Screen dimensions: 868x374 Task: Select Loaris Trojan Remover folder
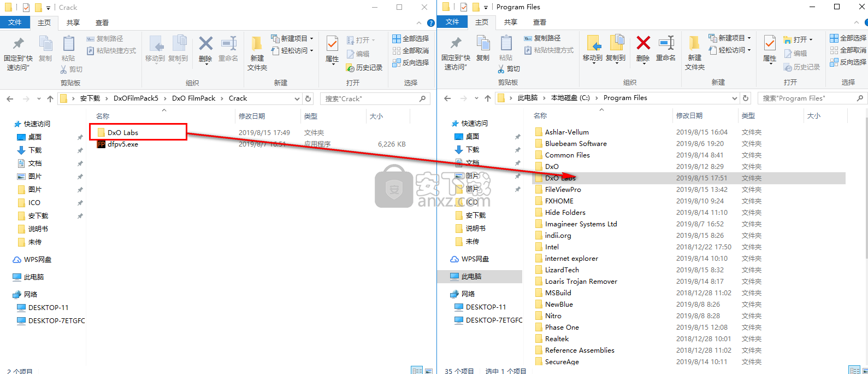[581, 282]
